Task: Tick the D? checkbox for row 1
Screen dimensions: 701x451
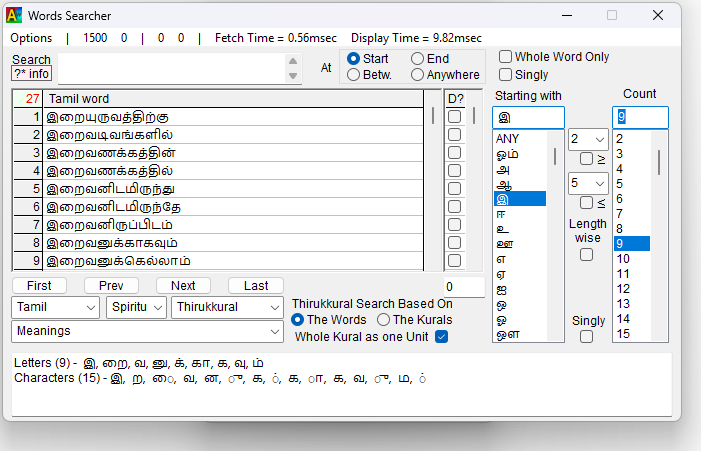Action: tap(454, 117)
